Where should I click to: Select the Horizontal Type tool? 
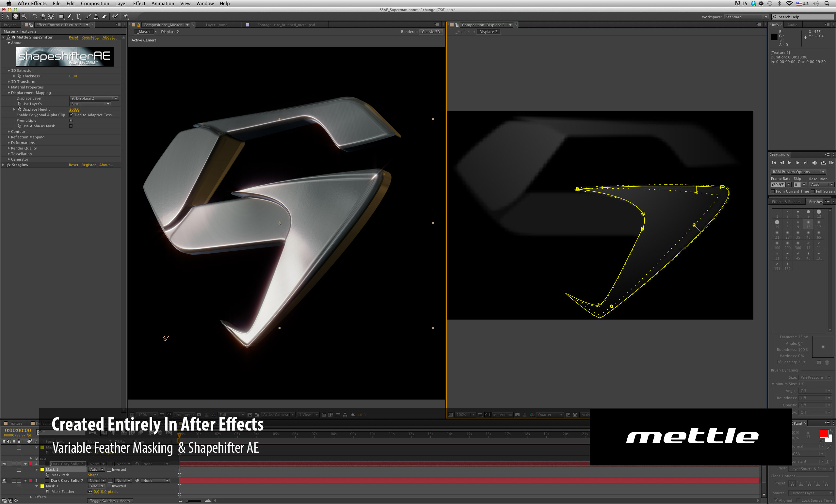click(x=78, y=16)
